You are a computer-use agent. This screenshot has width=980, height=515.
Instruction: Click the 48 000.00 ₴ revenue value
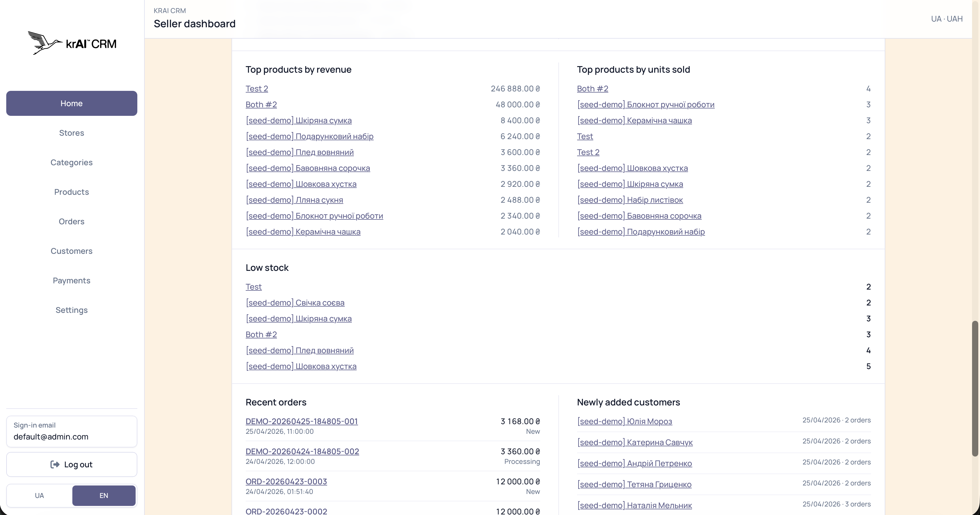click(518, 104)
